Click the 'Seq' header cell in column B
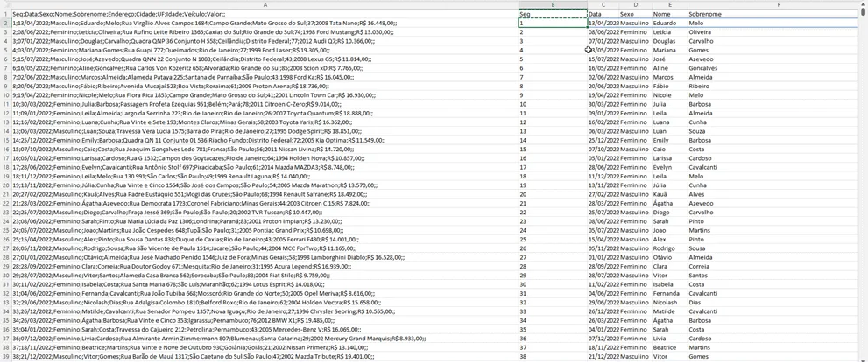Screen dimensions: 868x363 (553, 14)
